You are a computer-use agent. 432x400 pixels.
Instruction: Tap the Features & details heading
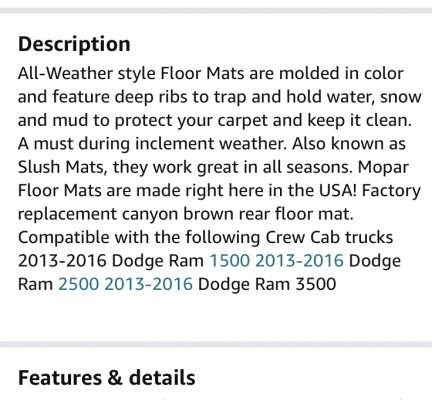107,378
